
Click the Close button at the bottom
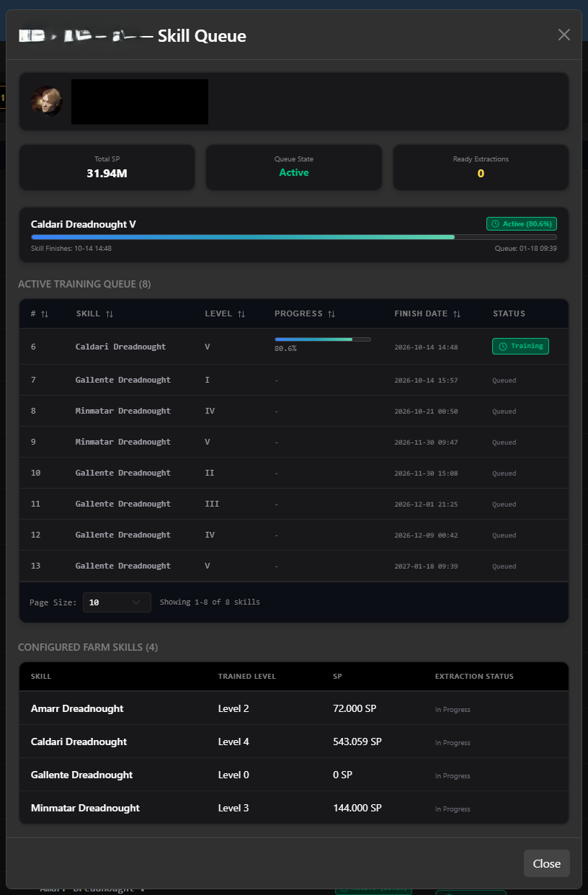click(x=547, y=863)
